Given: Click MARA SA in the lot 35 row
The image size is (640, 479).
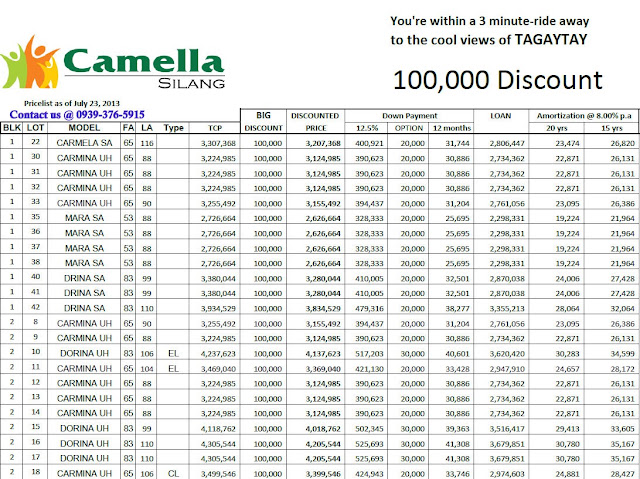Looking at the screenshot, I should pos(84,218).
